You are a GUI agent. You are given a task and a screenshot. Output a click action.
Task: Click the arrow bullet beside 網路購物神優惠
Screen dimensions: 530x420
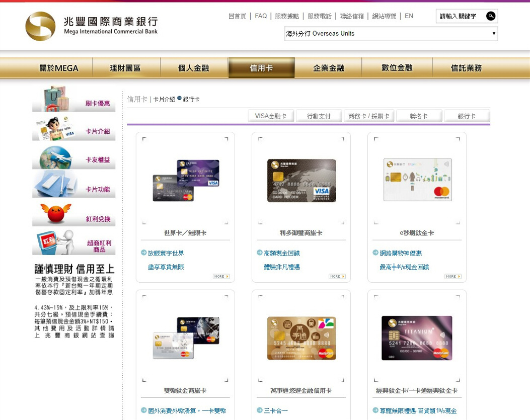point(375,253)
